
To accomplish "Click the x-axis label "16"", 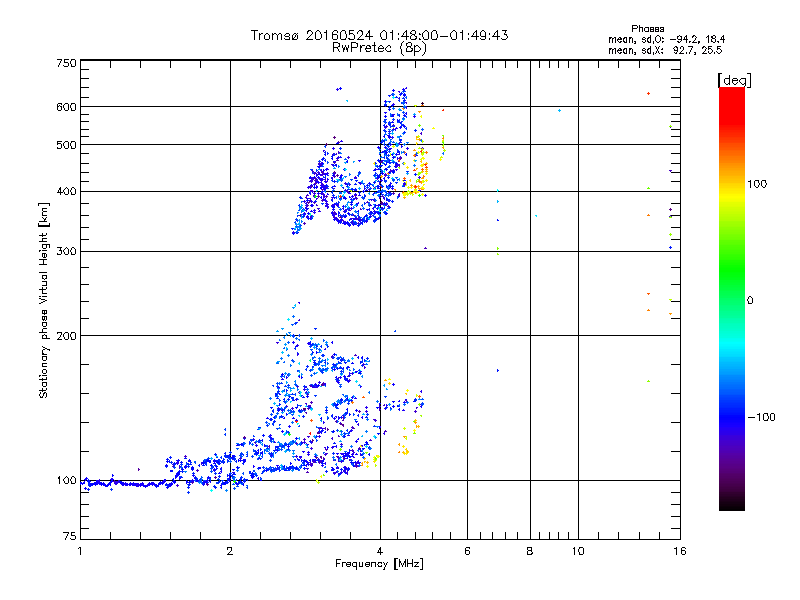I will [x=680, y=551].
